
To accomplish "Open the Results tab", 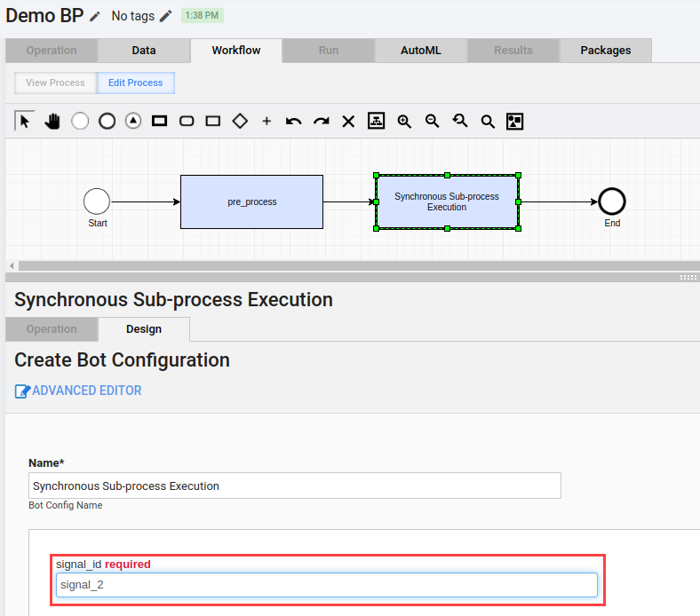I will coord(513,51).
